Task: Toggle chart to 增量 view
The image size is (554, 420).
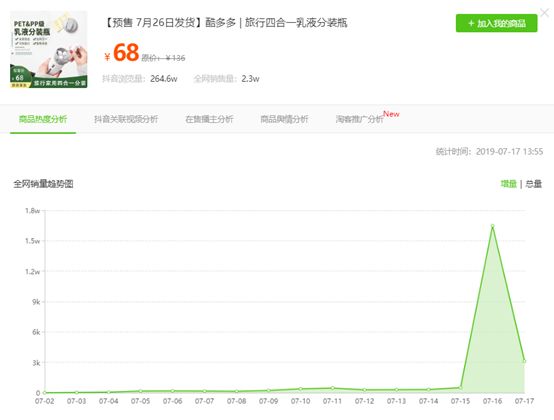Action: pyautogui.click(x=508, y=184)
